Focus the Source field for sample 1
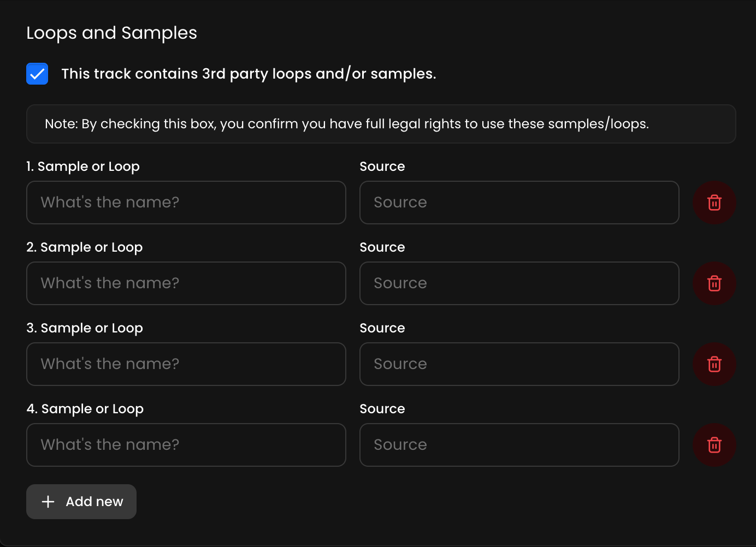The width and height of the screenshot is (756, 547). (519, 203)
